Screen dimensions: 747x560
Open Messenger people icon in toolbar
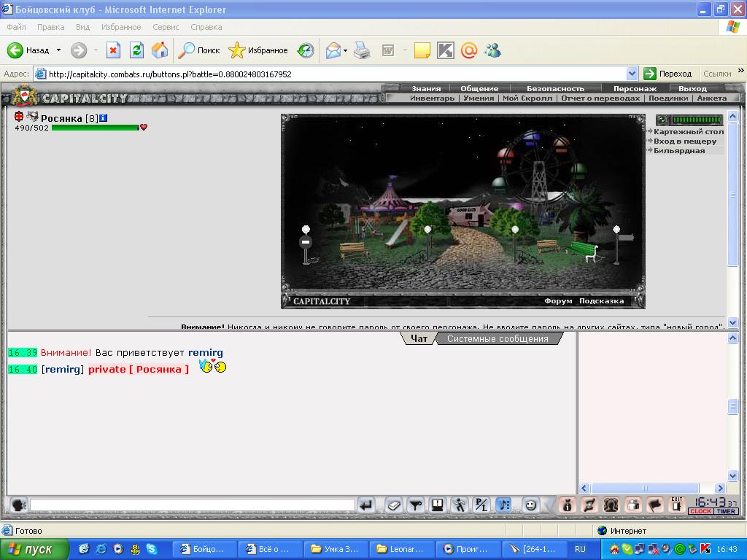492,50
